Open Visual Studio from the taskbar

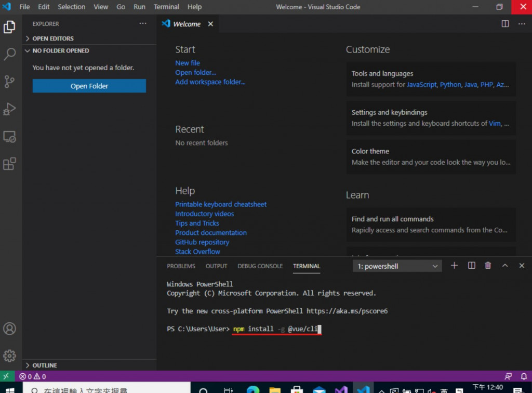(x=341, y=389)
